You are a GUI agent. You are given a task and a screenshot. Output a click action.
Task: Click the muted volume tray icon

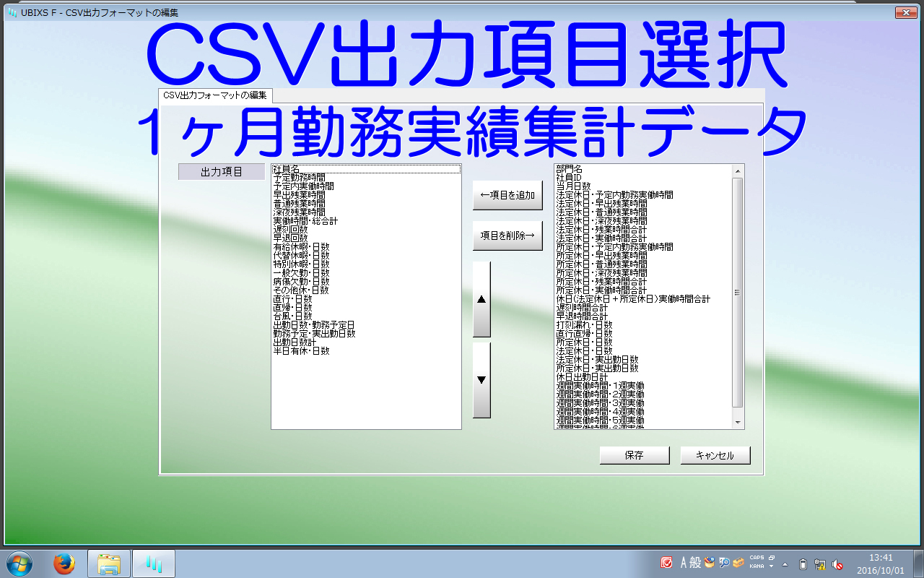point(837,564)
